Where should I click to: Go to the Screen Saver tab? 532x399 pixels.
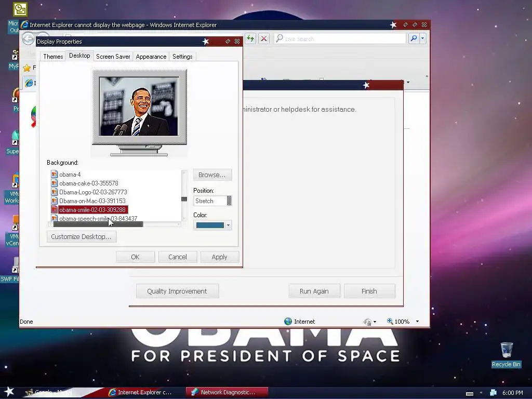pyautogui.click(x=113, y=56)
